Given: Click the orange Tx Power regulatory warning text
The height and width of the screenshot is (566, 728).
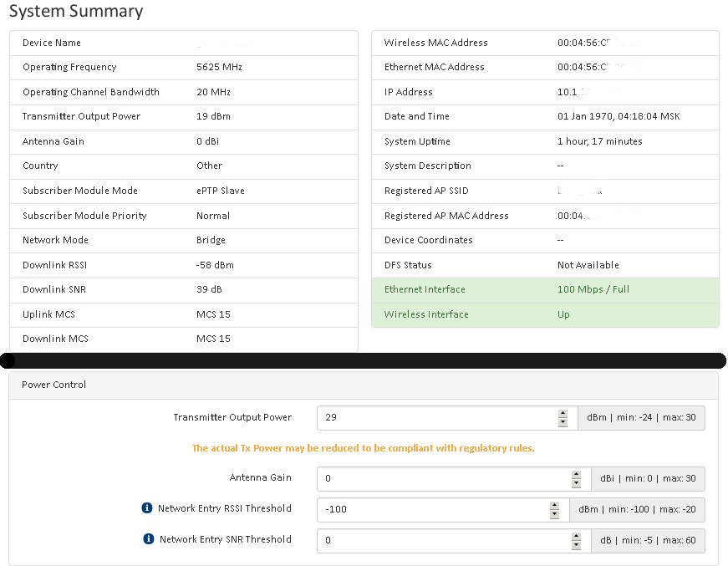Looking at the screenshot, I should (x=363, y=448).
